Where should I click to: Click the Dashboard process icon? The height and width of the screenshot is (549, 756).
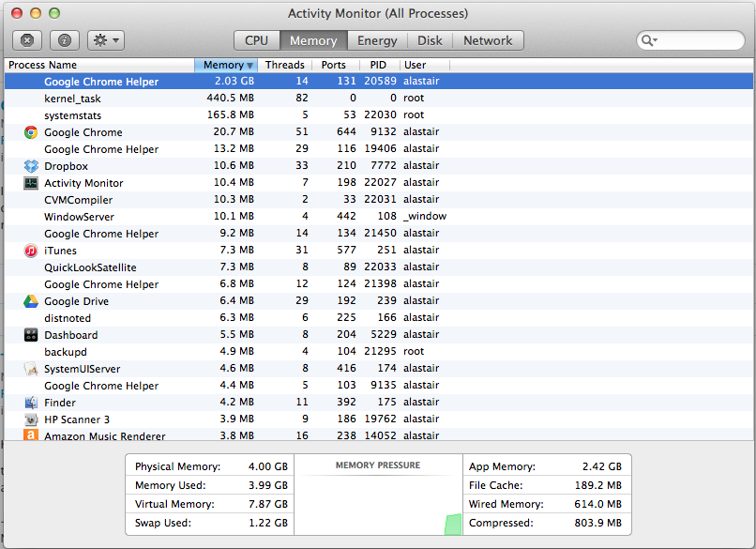tap(31, 335)
